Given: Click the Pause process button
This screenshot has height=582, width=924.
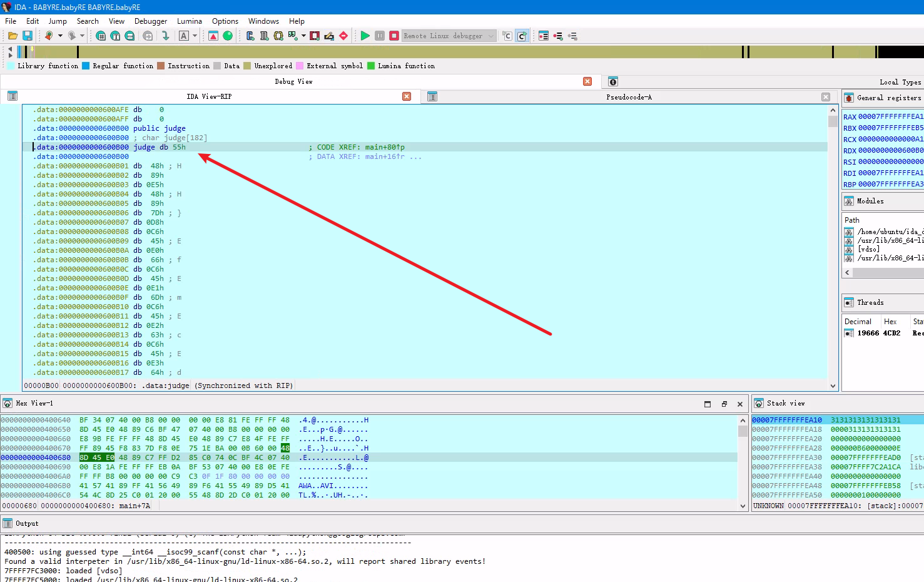Looking at the screenshot, I should click(380, 36).
